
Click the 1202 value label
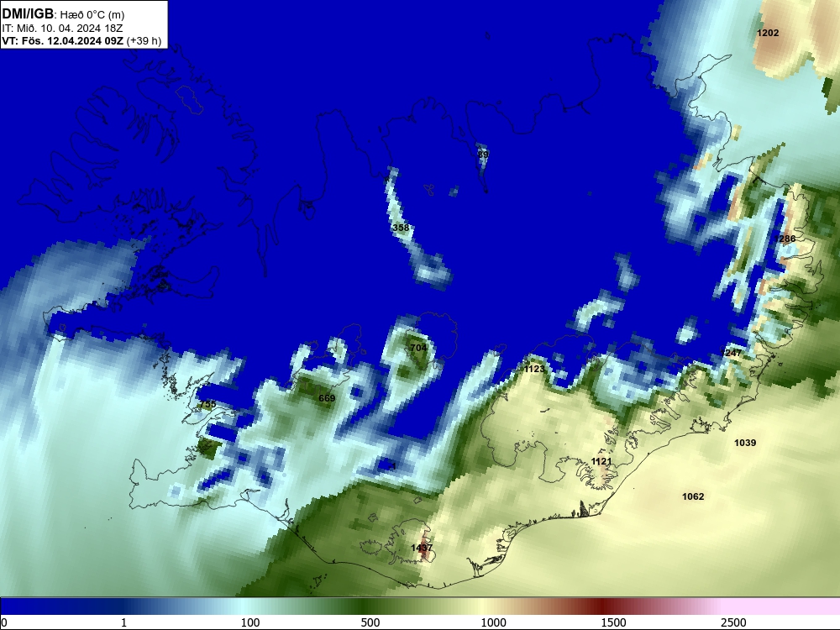[768, 33]
